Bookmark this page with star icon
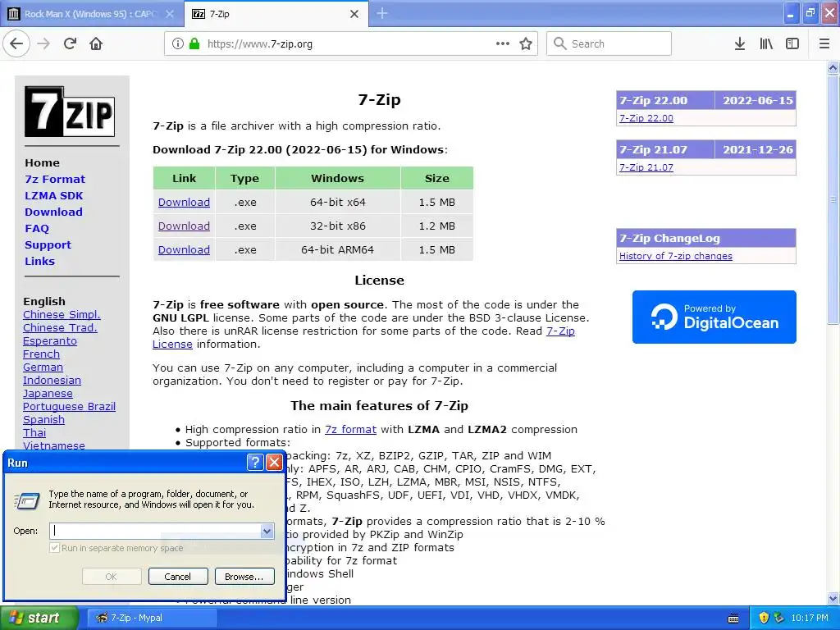 click(x=526, y=43)
